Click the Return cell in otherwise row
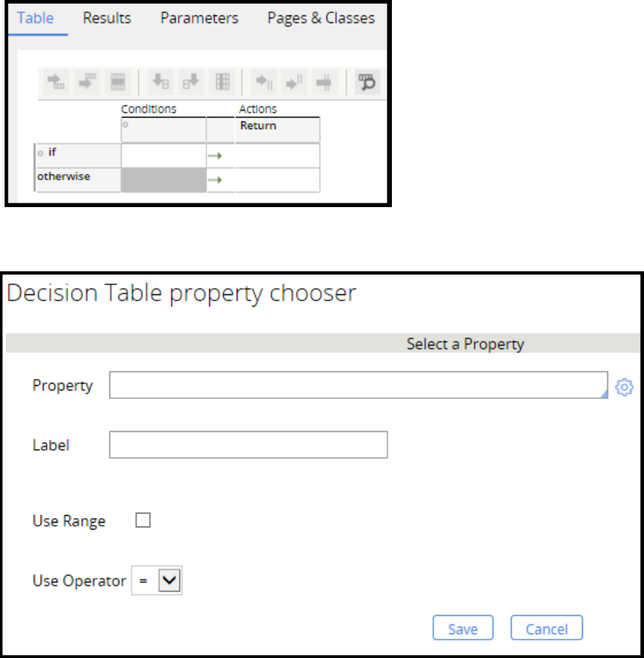 (x=277, y=180)
